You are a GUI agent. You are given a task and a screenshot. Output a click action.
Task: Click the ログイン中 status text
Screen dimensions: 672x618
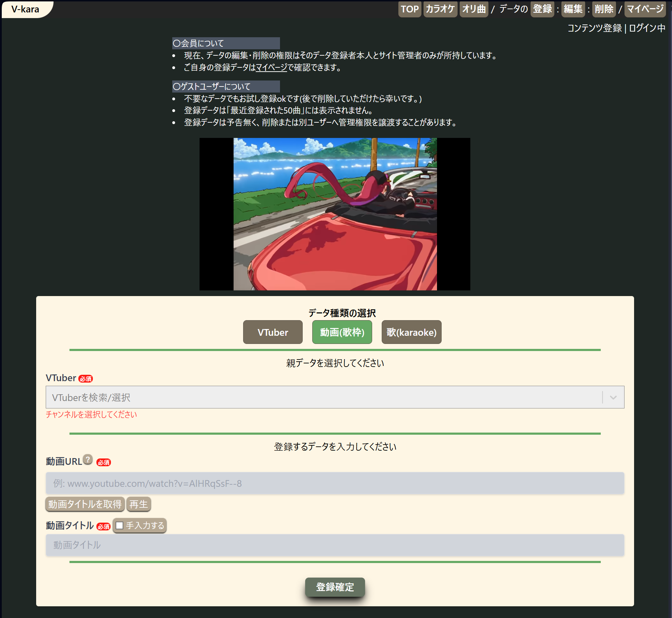tap(647, 28)
